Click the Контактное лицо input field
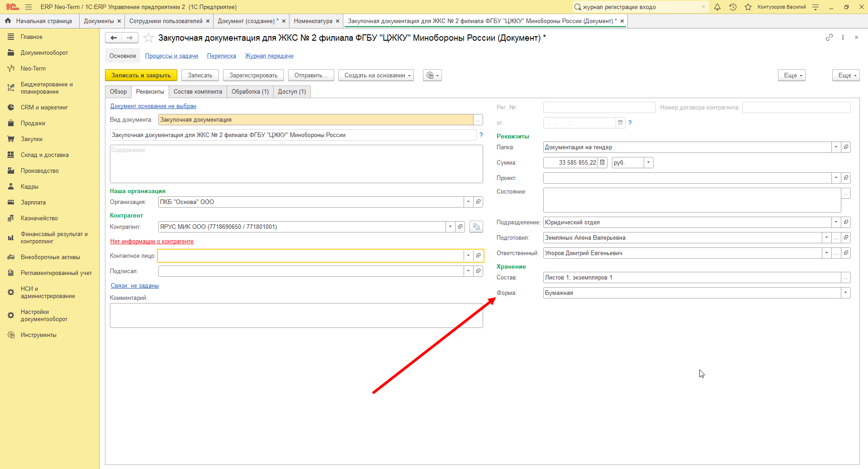Viewport: 868px width, 469px height. [x=311, y=256]
